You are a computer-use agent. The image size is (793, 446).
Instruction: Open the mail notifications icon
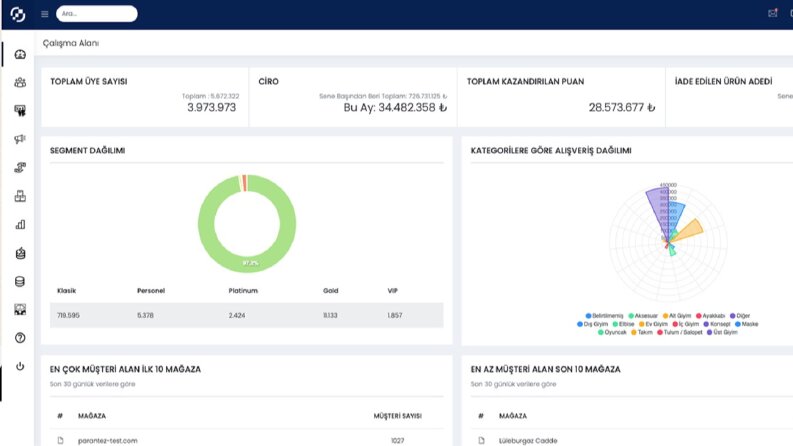click(x=772, y=13)
